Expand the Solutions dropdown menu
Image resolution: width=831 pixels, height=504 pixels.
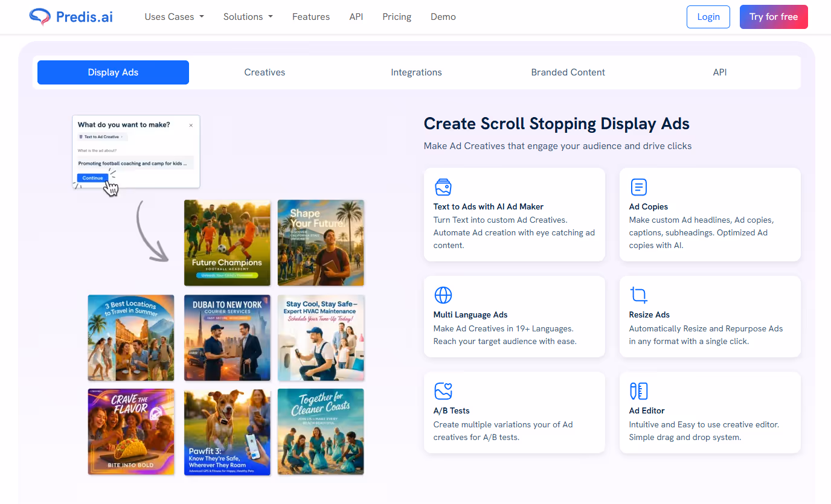click(x=248, y=17)
